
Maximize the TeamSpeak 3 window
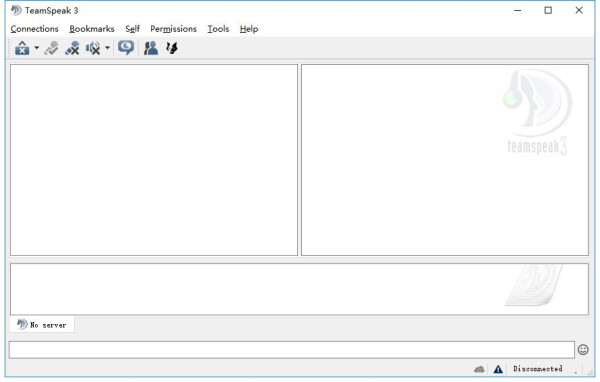click(x=548, y=10)
